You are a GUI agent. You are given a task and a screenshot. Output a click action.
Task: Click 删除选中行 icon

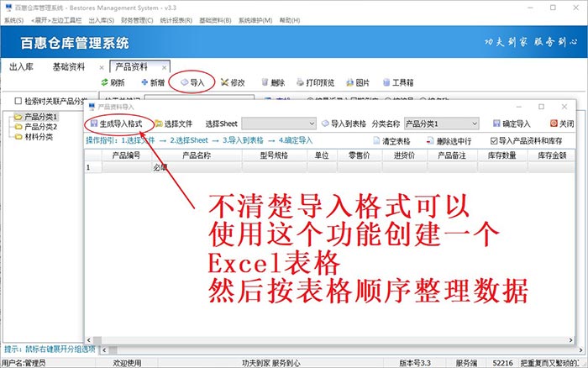(x=430, y=141)
